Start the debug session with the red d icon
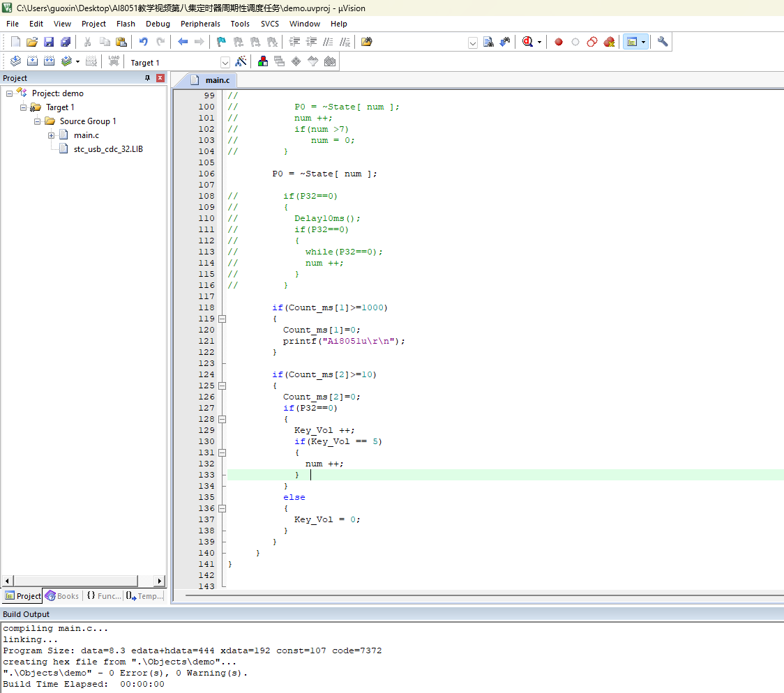The image size is (784, 693). [527, 42]
